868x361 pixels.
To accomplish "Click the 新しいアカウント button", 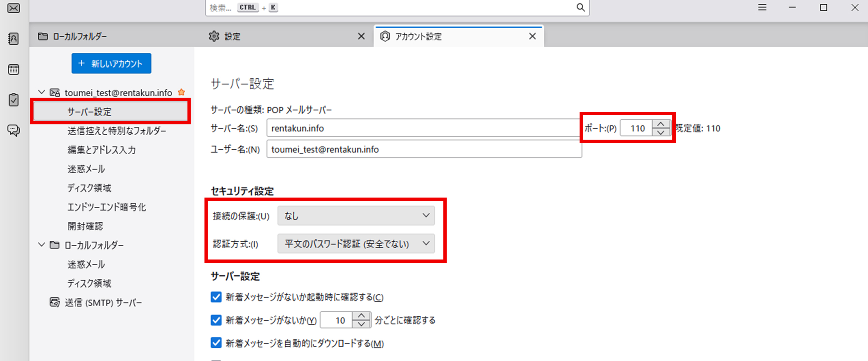I will (x=111, y=63).
